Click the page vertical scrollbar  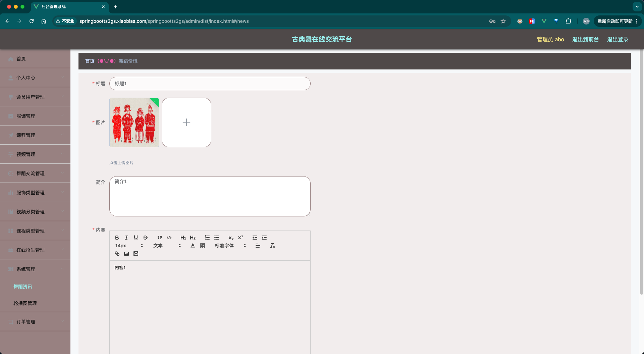coord(642,172)
